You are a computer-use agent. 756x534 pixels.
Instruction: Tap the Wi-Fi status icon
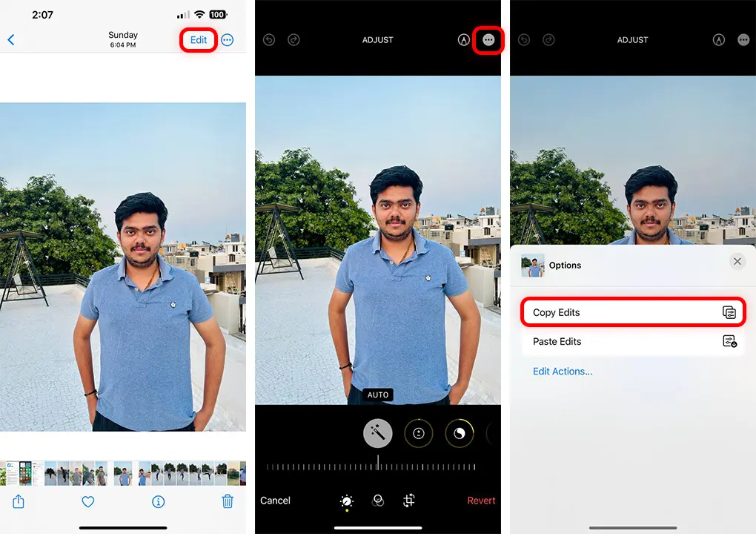(x=199, y=15)
